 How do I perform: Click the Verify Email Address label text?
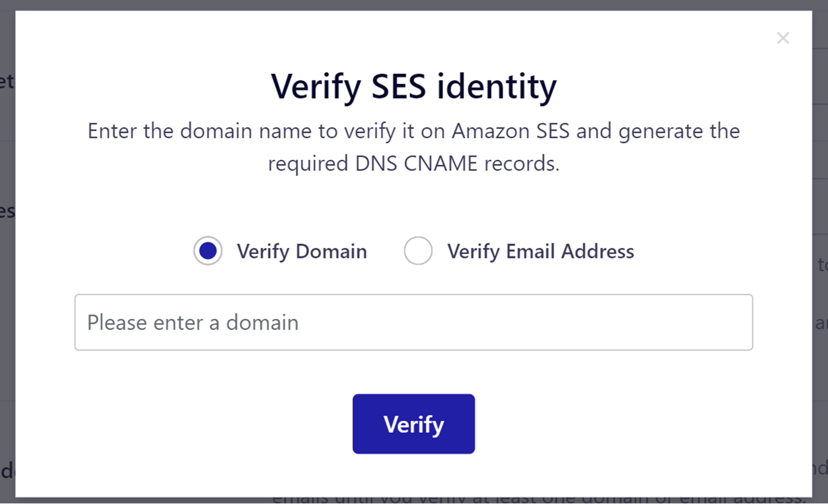tap(540, 251)
